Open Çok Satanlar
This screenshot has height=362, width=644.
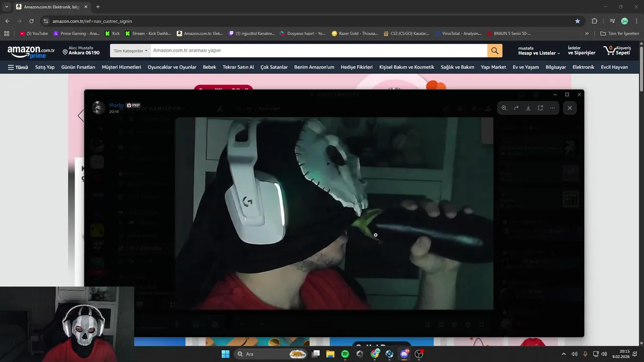[274, 67]
